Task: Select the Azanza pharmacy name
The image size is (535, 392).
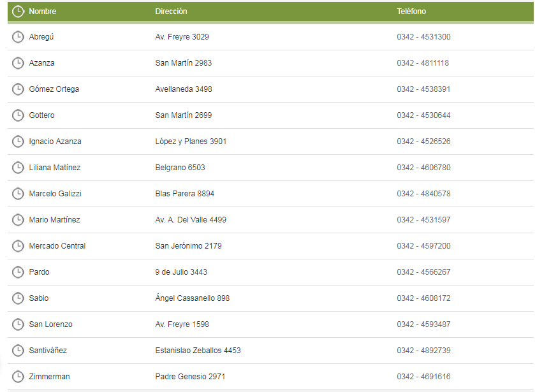Action: pyautogui.click(x=42, y=63)
